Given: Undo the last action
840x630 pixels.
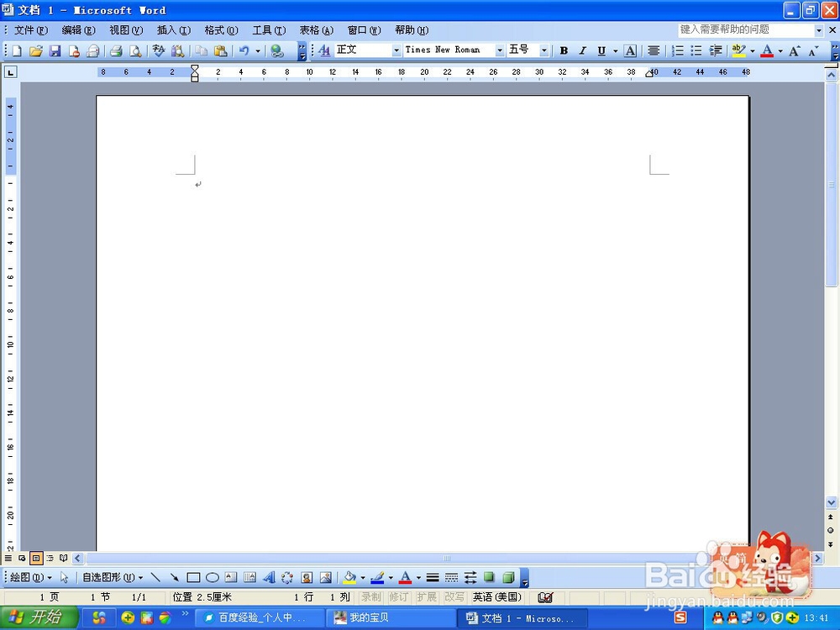Looking at the screenshot, I should 244,51.
